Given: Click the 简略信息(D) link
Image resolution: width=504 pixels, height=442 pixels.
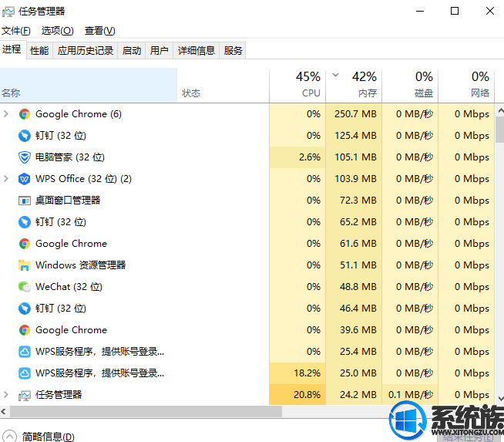Looking at the screenshot, I should [49, 437].
